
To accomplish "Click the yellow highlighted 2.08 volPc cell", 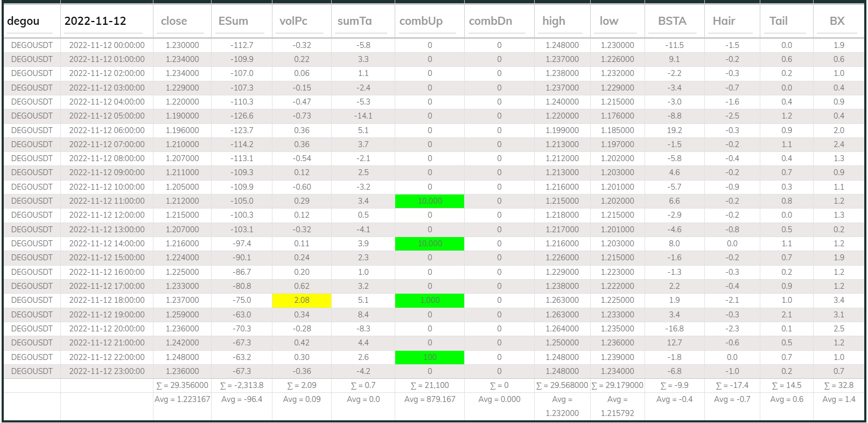I will [302, 300].
